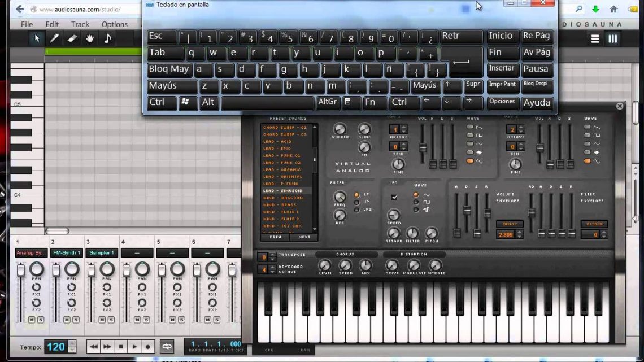Select the LEAD - ORIENTAL preset
This screenshot has height=362, width=644.
[282, 177]
